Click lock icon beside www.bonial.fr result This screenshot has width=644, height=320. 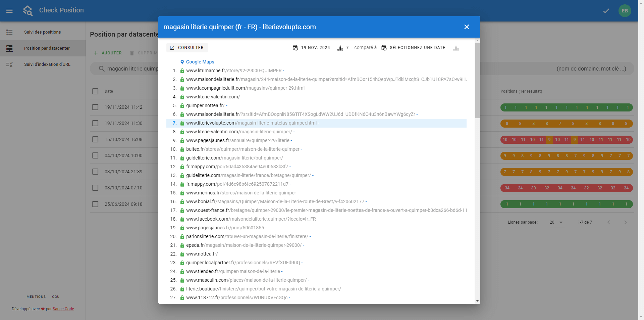(x=182, y=201)
